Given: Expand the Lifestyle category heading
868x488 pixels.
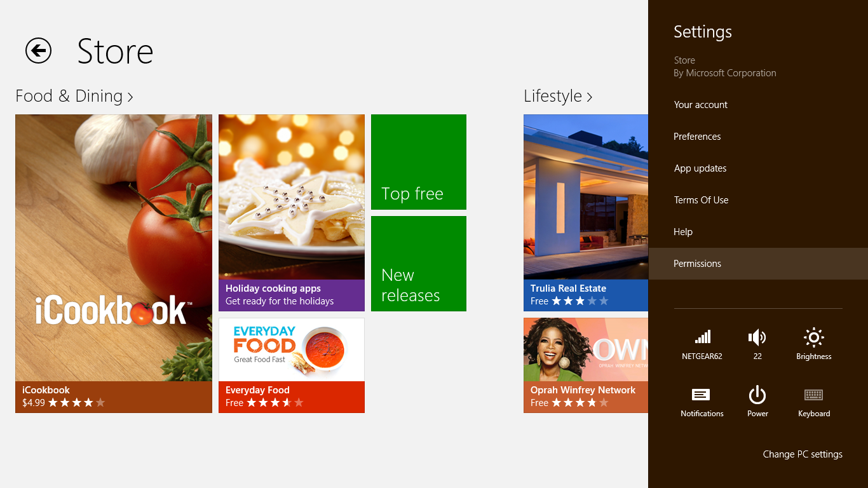Looking at the screenshot, I should (x=558, y=96).
